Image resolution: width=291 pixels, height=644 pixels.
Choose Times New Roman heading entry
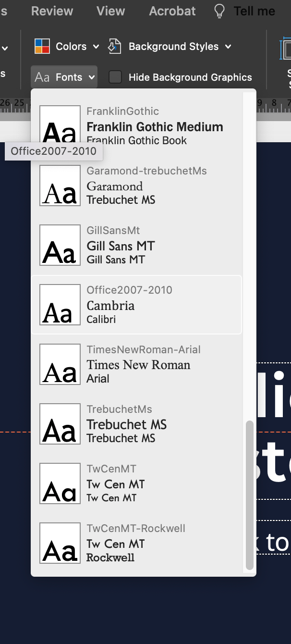[138, 365]
